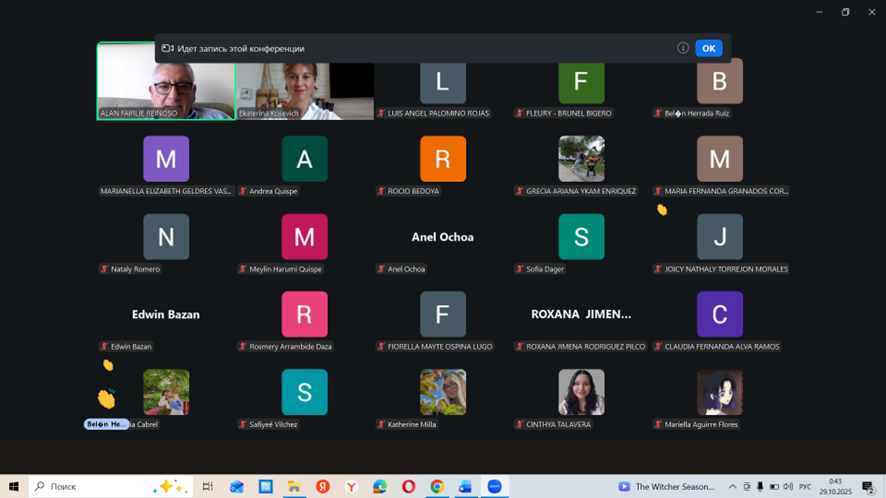The width and height of the screenshot is (886, 498).
Task: Click CINTHYA TALAVERA's profile photo
Action: coord(581,392)
